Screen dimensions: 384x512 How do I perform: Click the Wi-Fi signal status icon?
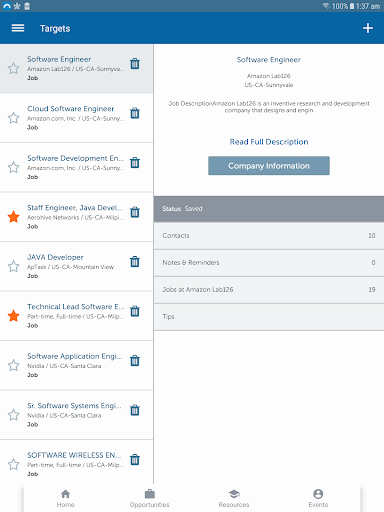[x=326, y=6]
